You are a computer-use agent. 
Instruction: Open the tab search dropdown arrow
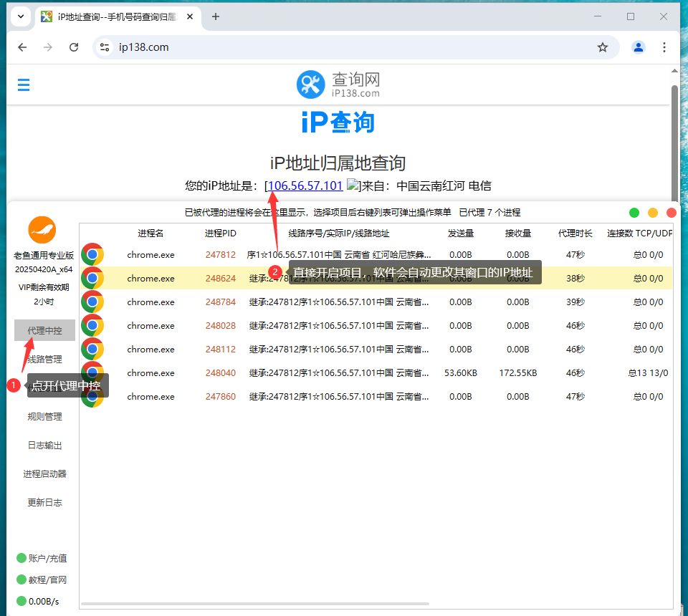pyautogui.click(x=20, y=16)
